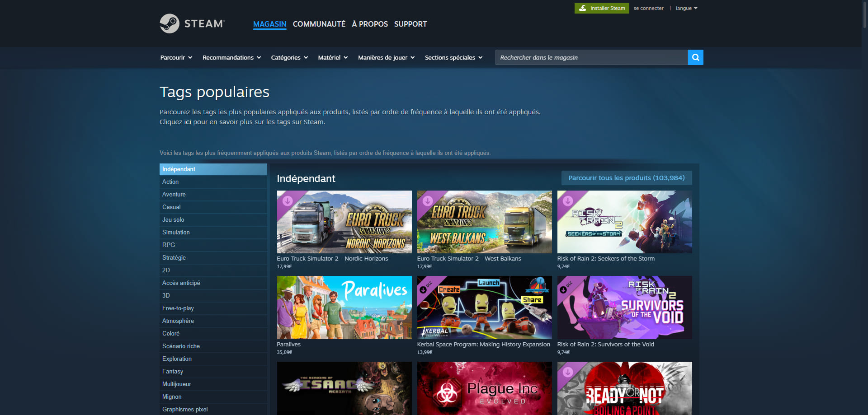The height and width of the screenshot is (415, 868).
Task: Open Ready or Not Boiling Point thumbnail
Action: 625,388
